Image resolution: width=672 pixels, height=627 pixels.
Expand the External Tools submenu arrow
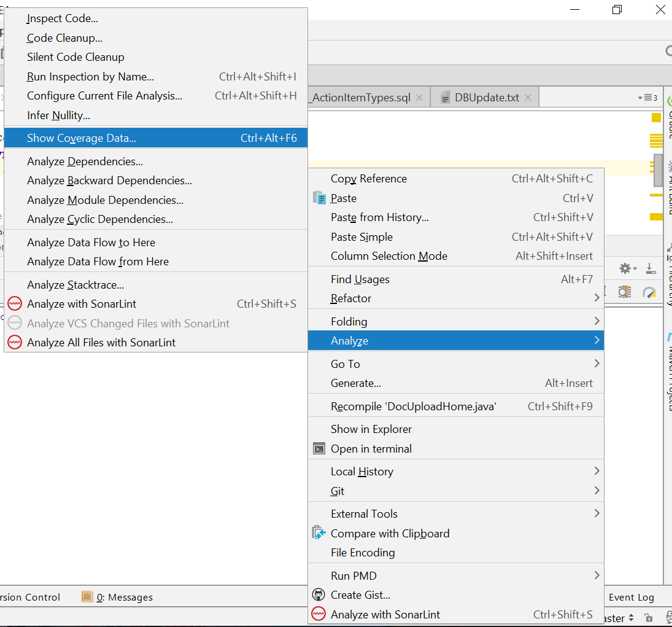point(597,513)
